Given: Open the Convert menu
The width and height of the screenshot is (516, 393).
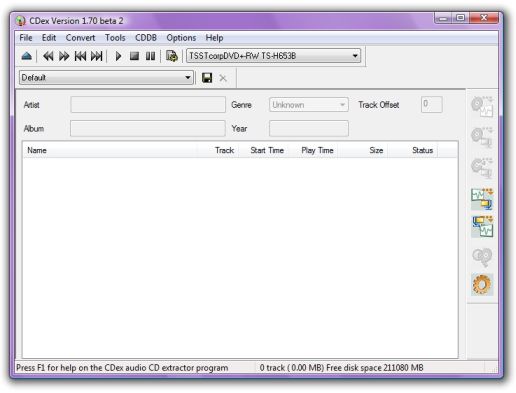Looking at the screenshot, I should click(80, 38).
